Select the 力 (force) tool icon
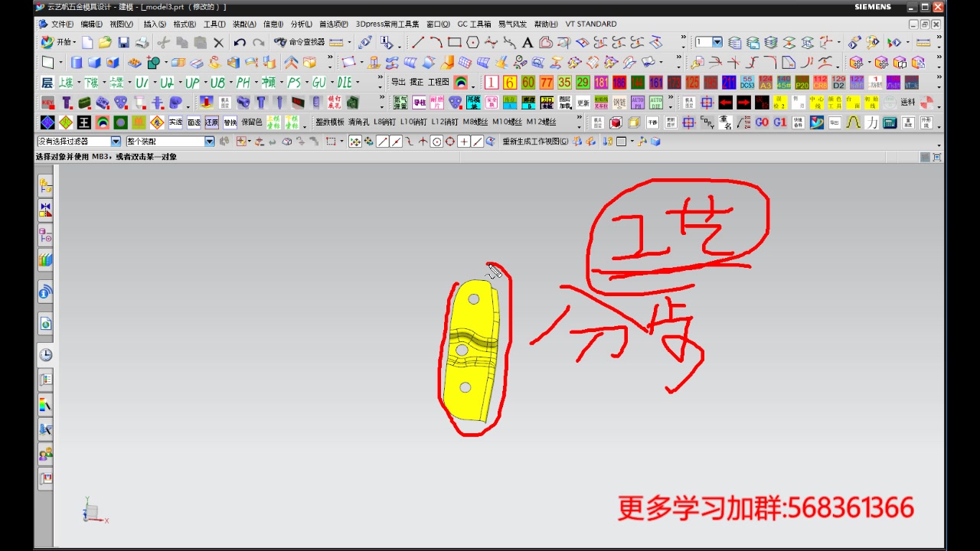The height and width of the screenshot is (551, 980). pyautogui.click(x=871, y=122)
